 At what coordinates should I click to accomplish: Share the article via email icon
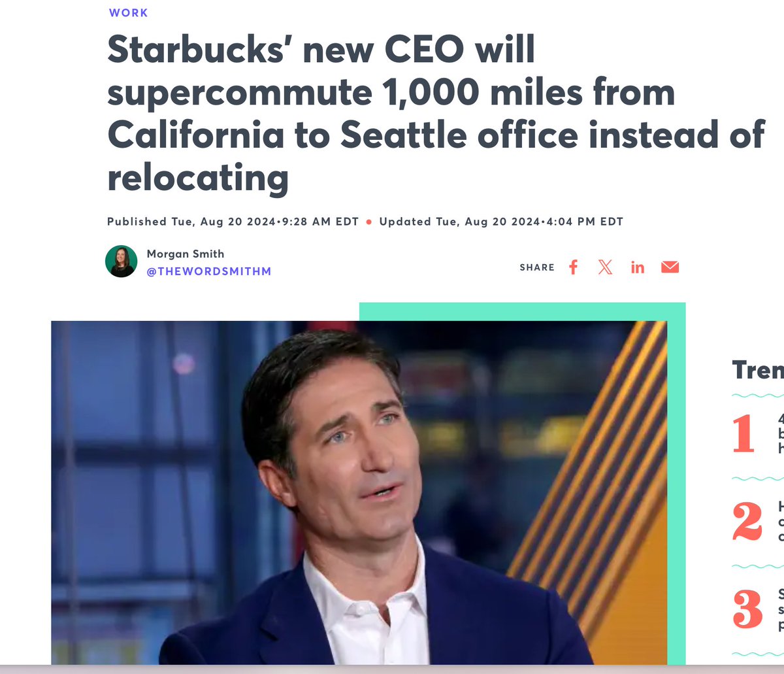click(x=670, y=267)
